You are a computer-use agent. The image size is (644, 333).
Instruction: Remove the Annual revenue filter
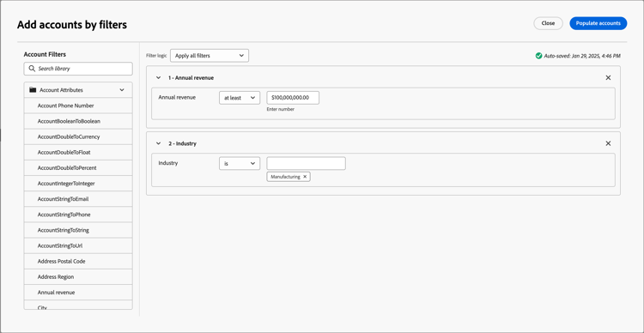tap(608, 77)
